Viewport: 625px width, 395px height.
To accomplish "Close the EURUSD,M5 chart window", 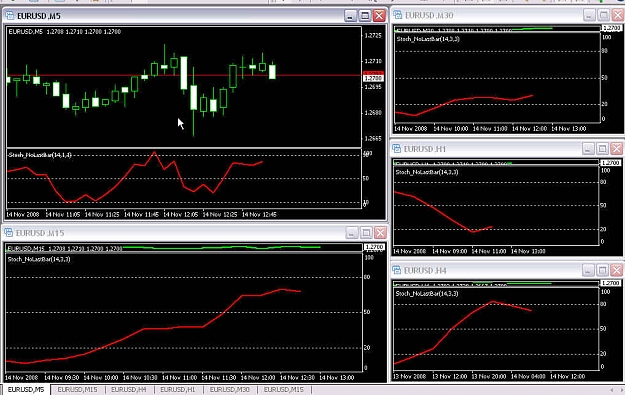I will click(379, 16).
